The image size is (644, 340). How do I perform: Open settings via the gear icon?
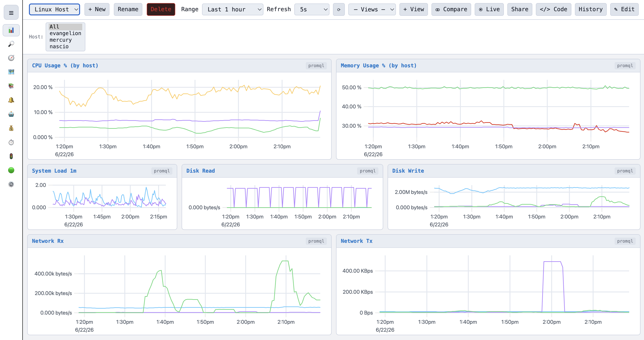coord(11,184)
